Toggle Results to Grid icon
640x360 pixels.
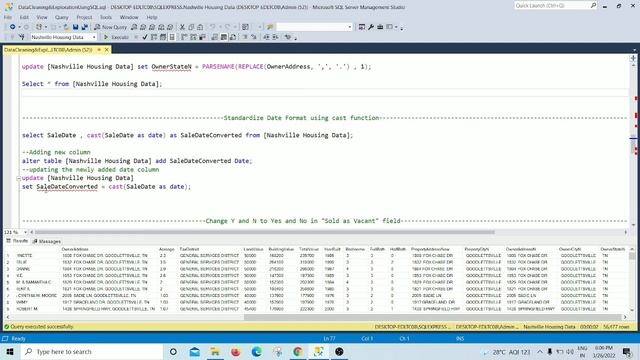pos(224,37)
